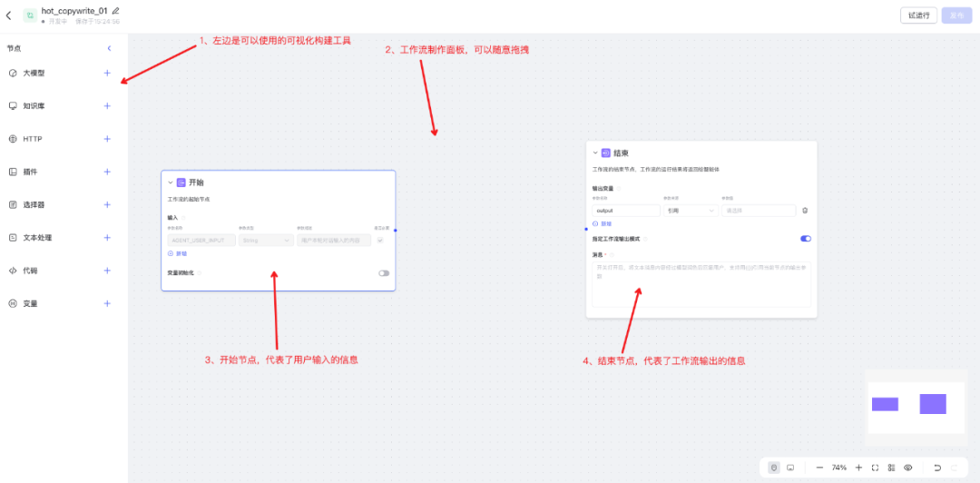Click the info icon beside 变量初始化

(200, 272)
